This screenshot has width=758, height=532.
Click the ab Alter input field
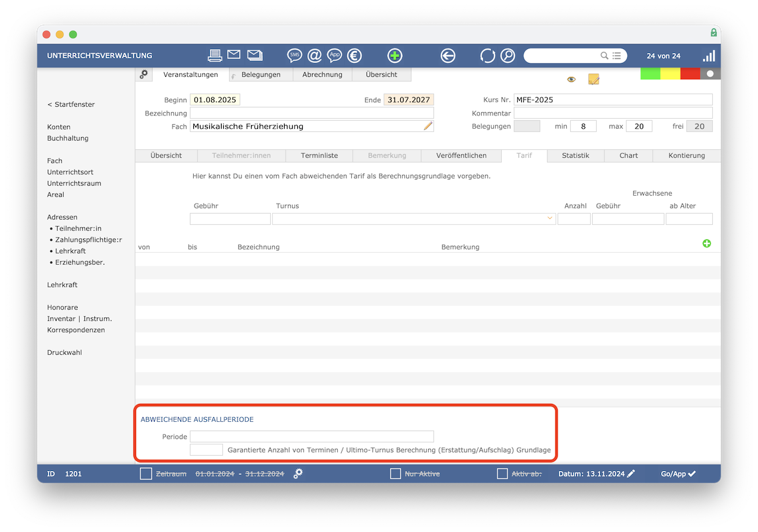coord(689,219)
